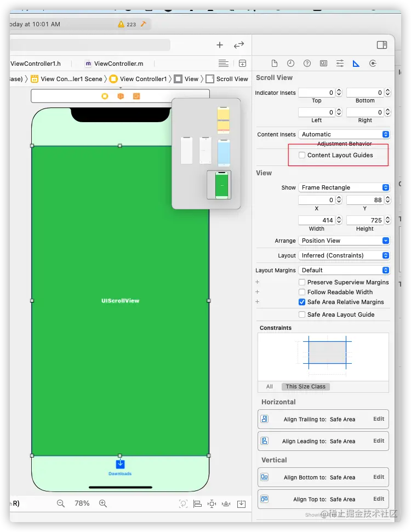Toggle the inspectors panel visibility icon

point(382,45)
